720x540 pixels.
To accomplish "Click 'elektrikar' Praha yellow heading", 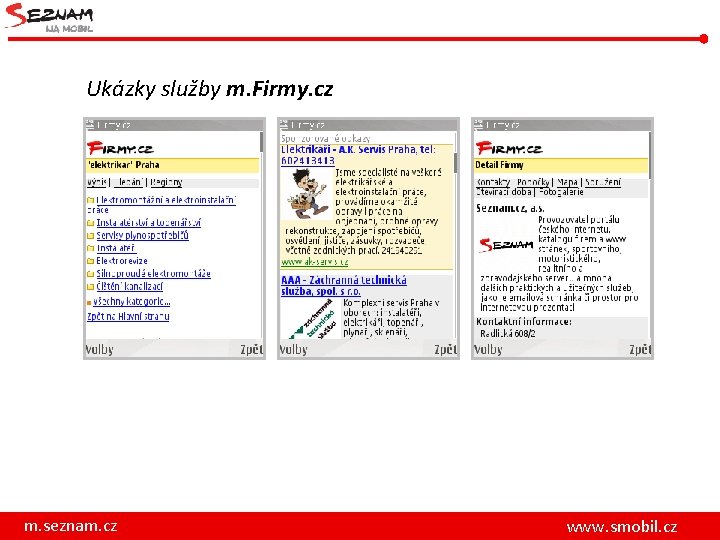I will [x=172, y=165].
